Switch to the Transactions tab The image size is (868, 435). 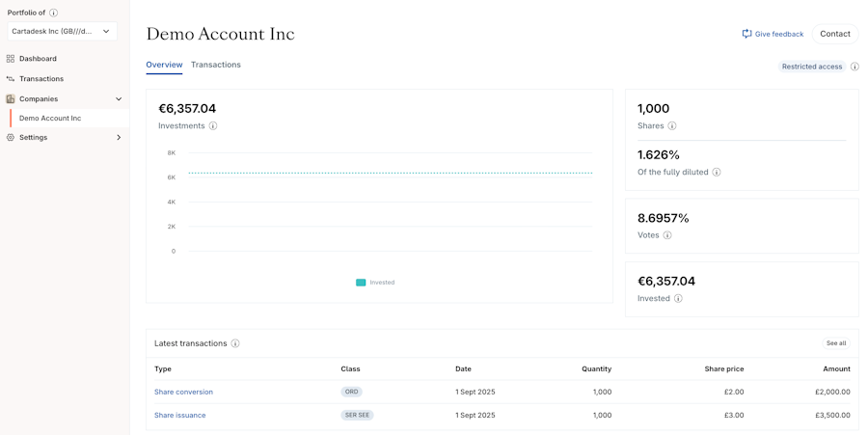(216, 65)
